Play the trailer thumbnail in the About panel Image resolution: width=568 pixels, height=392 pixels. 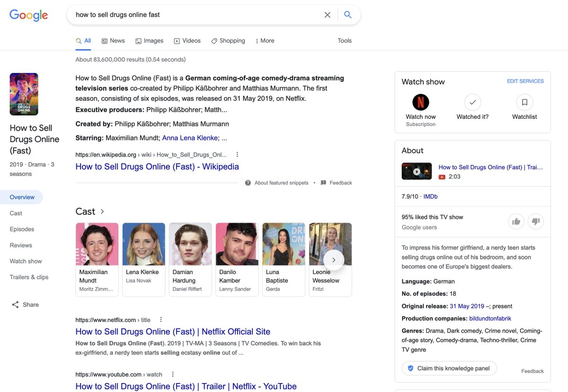coord(417,171)
